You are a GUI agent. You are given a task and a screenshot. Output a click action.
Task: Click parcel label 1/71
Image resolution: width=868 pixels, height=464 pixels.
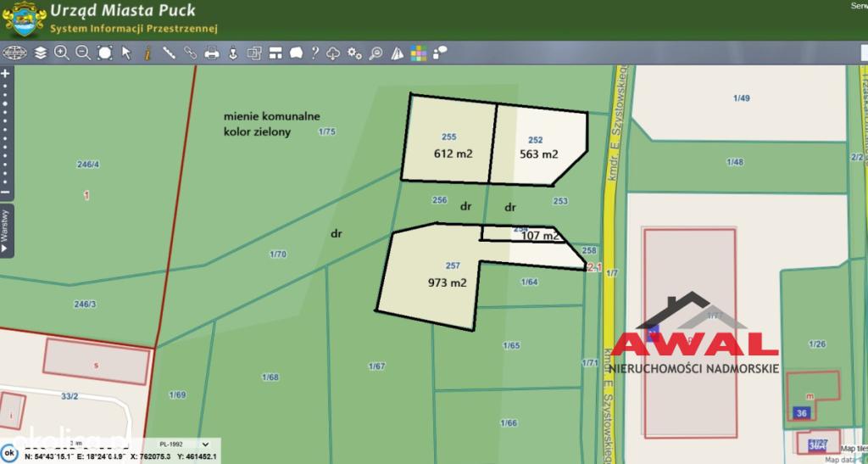590,363
